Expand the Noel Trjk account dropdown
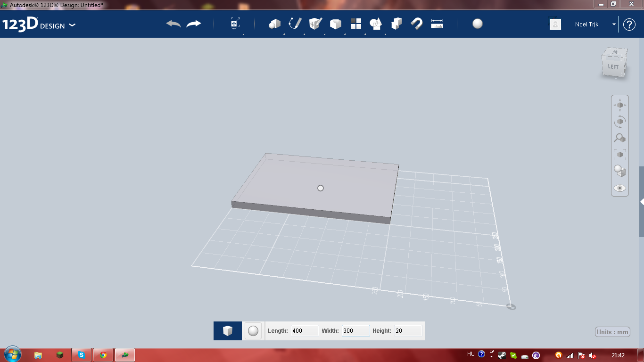Viewport: 644px width, 362px height. (x=614, y=24)
